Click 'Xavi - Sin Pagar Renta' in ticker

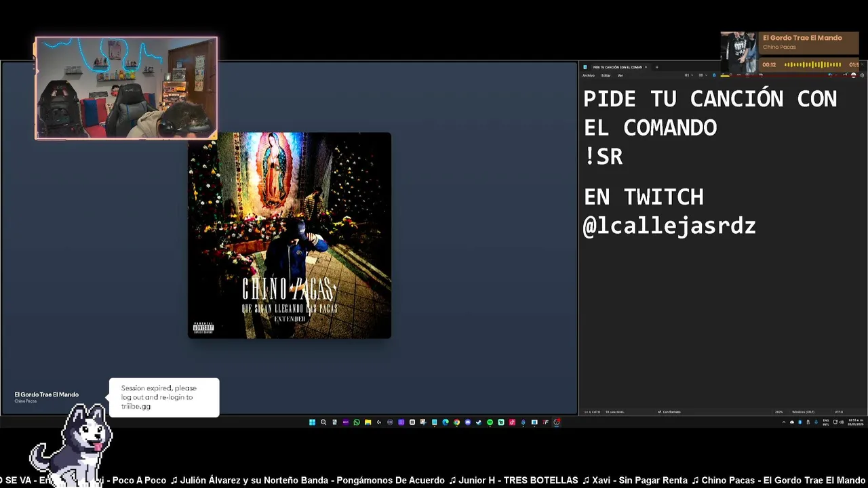[639, 480]
